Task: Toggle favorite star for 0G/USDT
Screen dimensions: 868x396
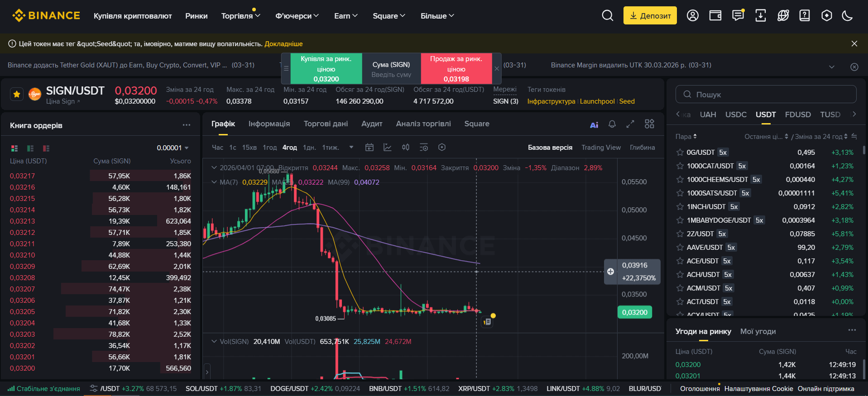Action: click(x=680, y=153)
